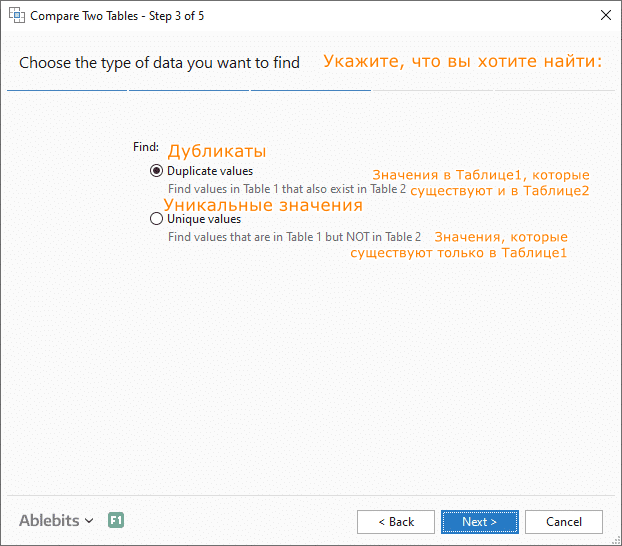Click the Compare Two Tables title bar icon

(x=17, y=16)
